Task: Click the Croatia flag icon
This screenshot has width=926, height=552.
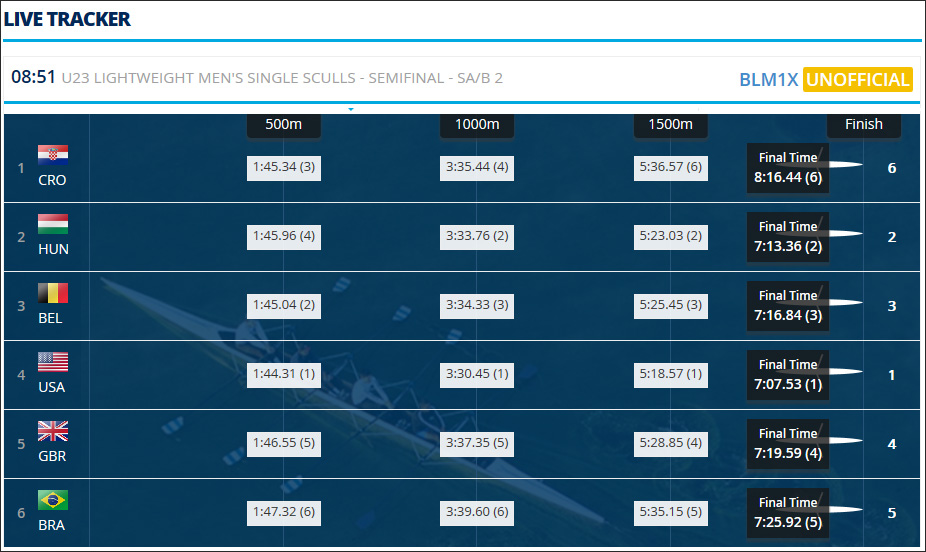Action: (52, 155)
